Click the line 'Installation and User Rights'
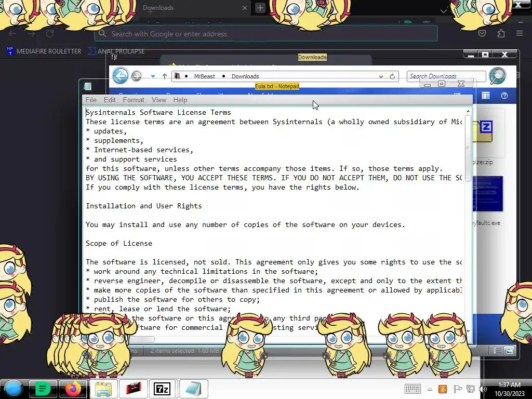 click(143, 206)
